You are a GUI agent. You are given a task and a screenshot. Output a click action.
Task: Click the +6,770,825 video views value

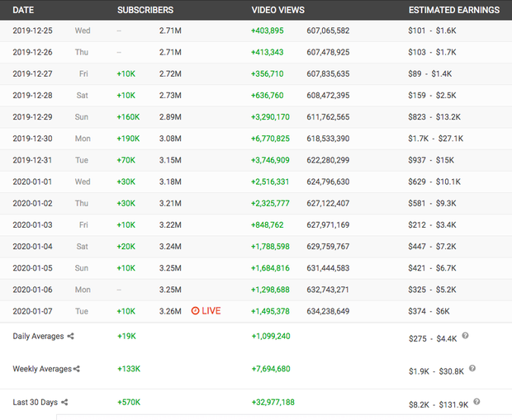tap(270, 139)
